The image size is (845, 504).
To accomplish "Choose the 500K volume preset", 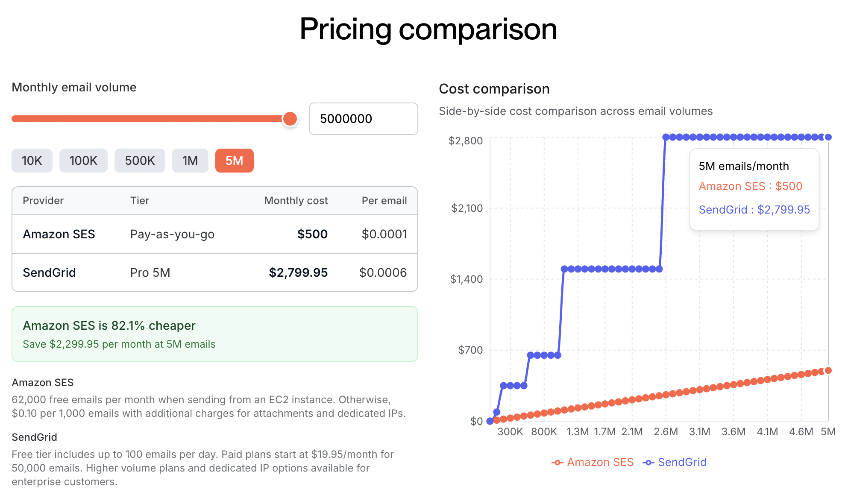I will tap(140, 161).
